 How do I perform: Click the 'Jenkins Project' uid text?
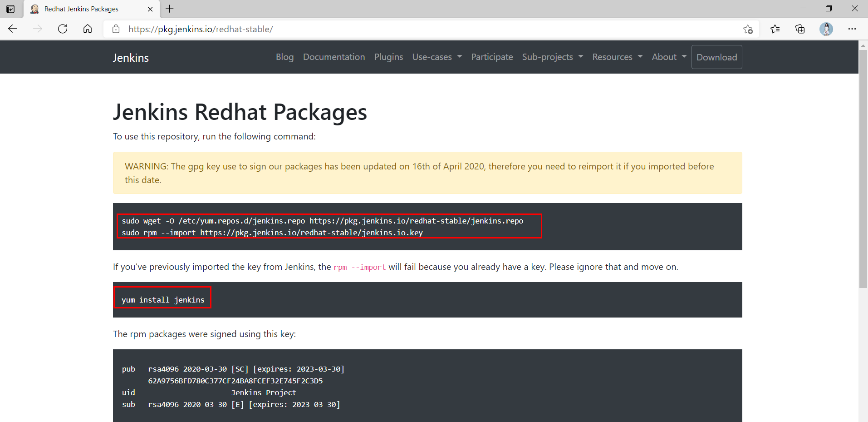(x=264, y=392)
